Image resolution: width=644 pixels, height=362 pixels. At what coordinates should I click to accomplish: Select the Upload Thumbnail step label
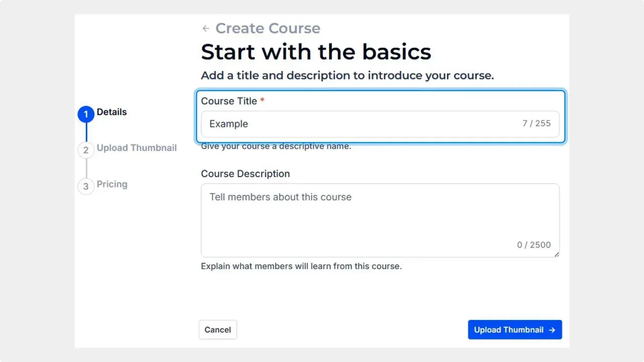(x=137, y=148)
